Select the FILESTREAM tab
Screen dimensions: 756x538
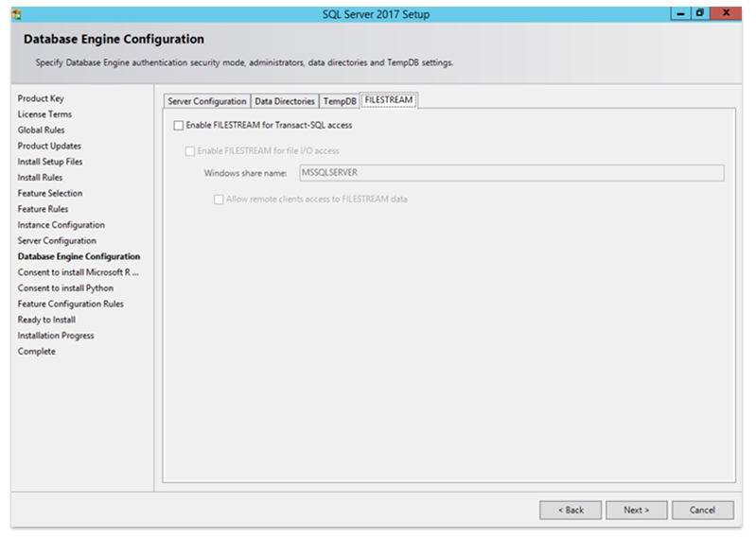(x=389, y=100)
